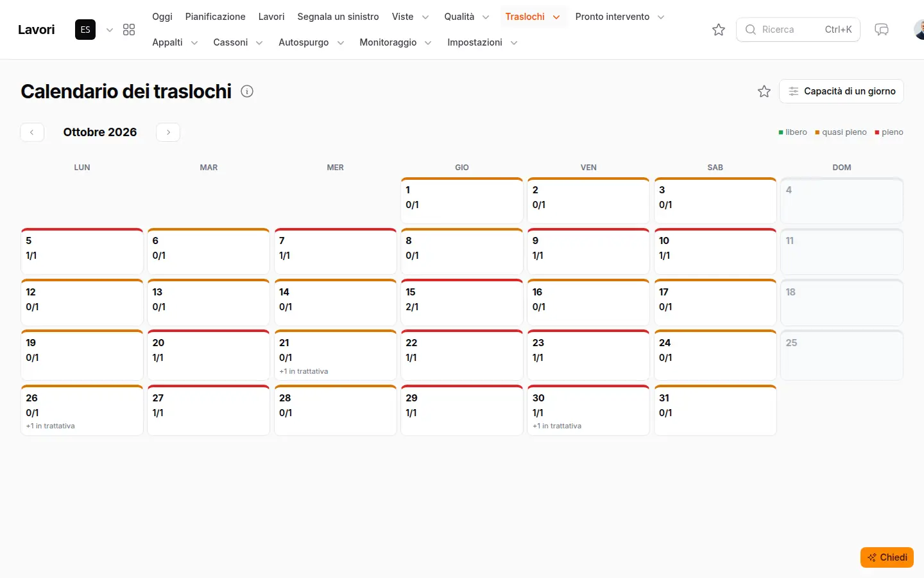This screenshot has width=924, height=578.
Task: Open Segnala un sinistro
Action: click(338, 17)
